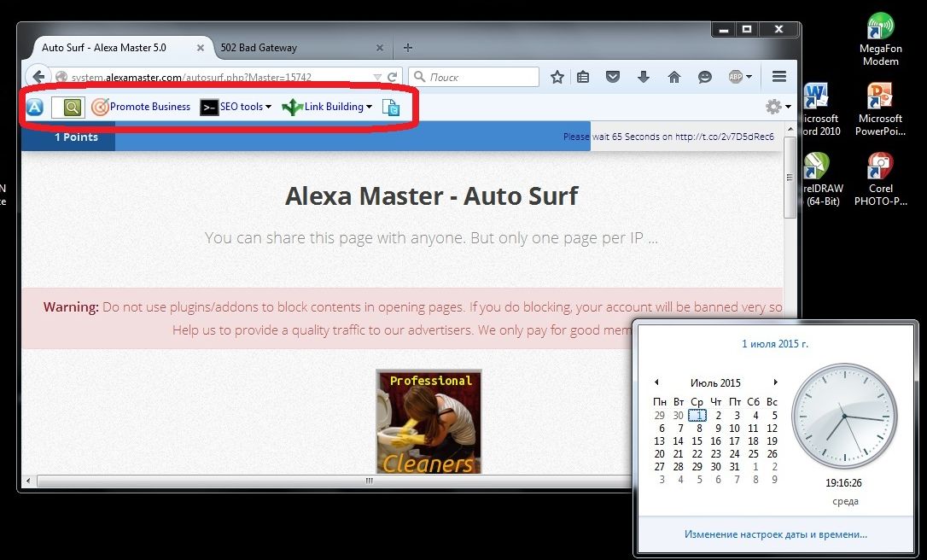Click the Alexa Master toolbar logo

[x=34, y=107]
